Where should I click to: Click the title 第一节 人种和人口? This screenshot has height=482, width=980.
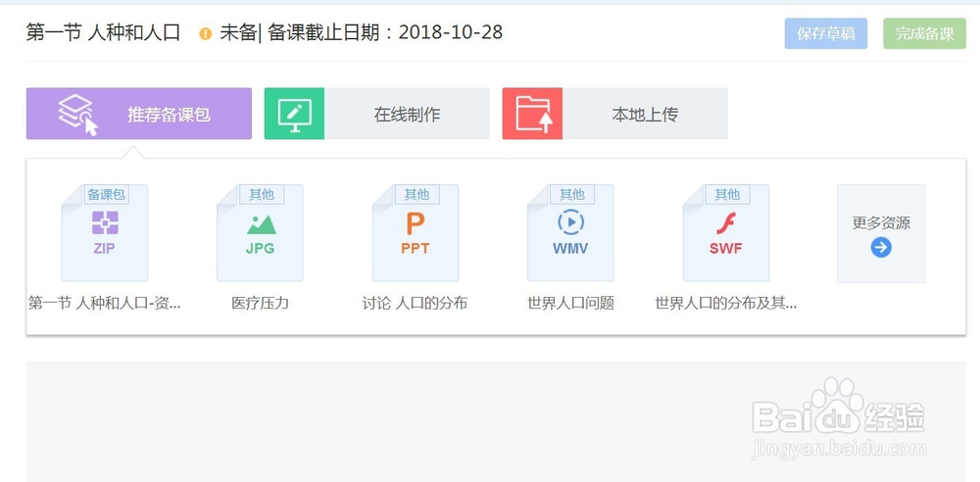[103, 32]
